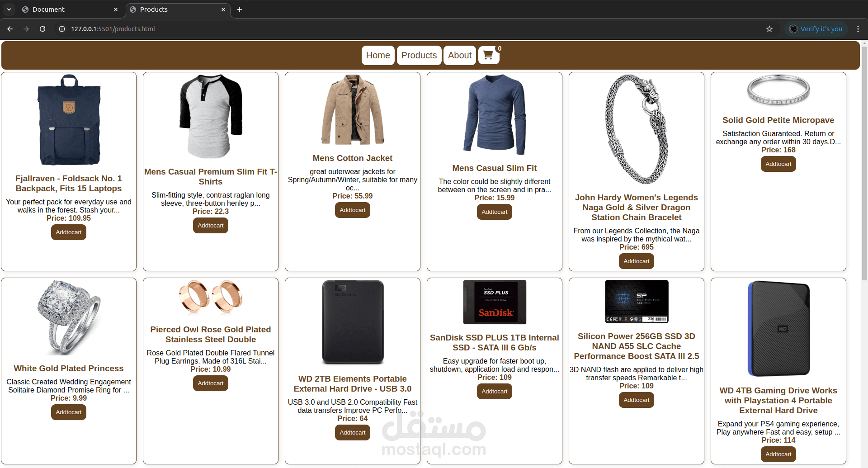
Task: Open a new browser tab
Action: [240, 9]
